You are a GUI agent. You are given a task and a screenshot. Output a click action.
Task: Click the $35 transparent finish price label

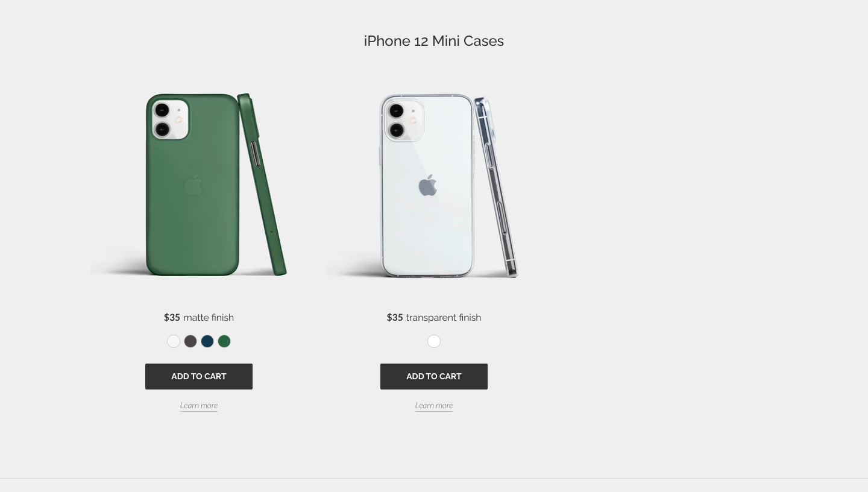(x=434, y=318)
